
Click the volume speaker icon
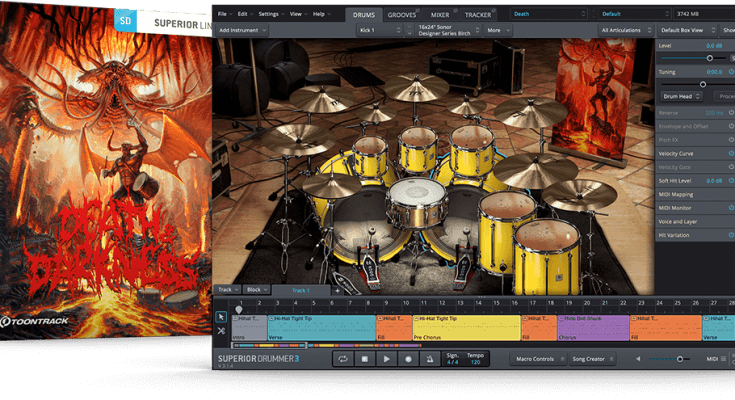[x=640, y=358]
